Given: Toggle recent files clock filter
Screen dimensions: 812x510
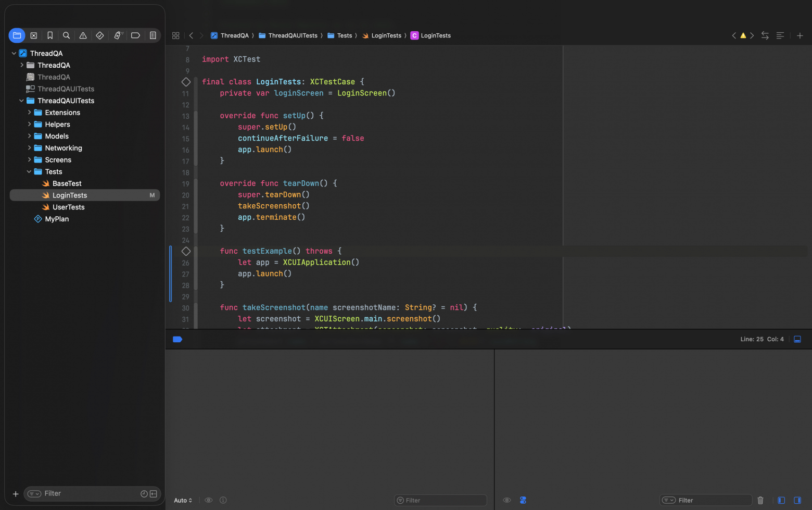Looking at the screenshot, I should [x=144, y=494].
